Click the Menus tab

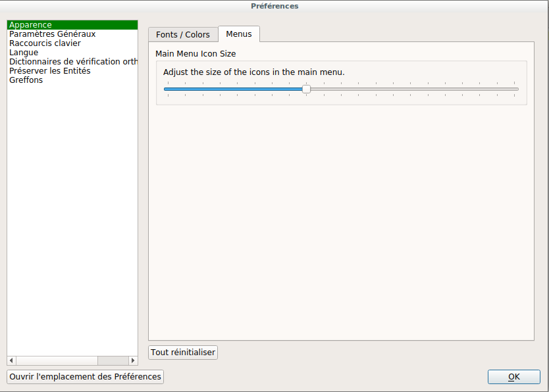[239, 34]
